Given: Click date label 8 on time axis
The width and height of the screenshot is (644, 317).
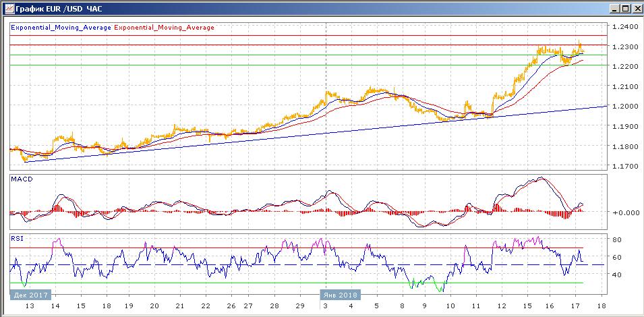Looking at the screenshot, I should tap(403, 306).
